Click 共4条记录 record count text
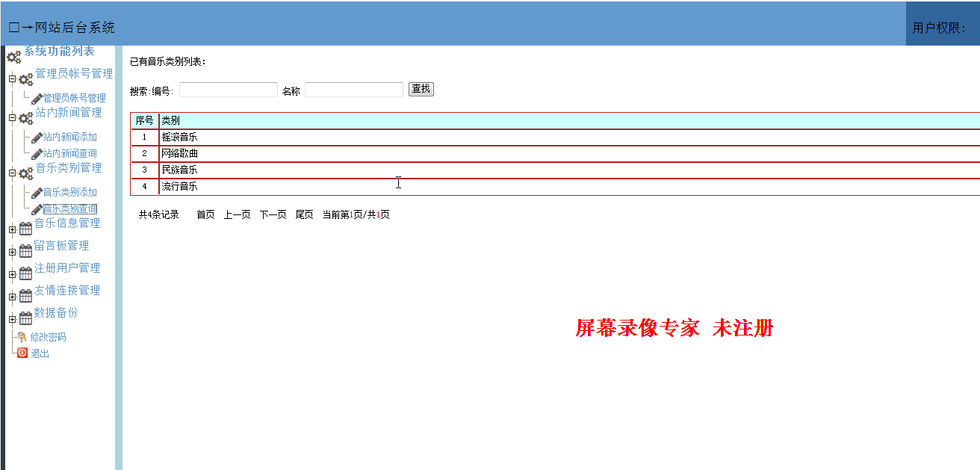The height and width of the screenshot is (470, 980). pyautogui.click(x=158, y=214)
